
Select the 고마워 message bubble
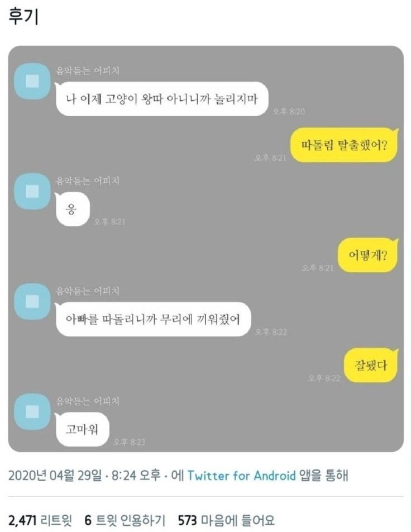[x=82, y=429]
